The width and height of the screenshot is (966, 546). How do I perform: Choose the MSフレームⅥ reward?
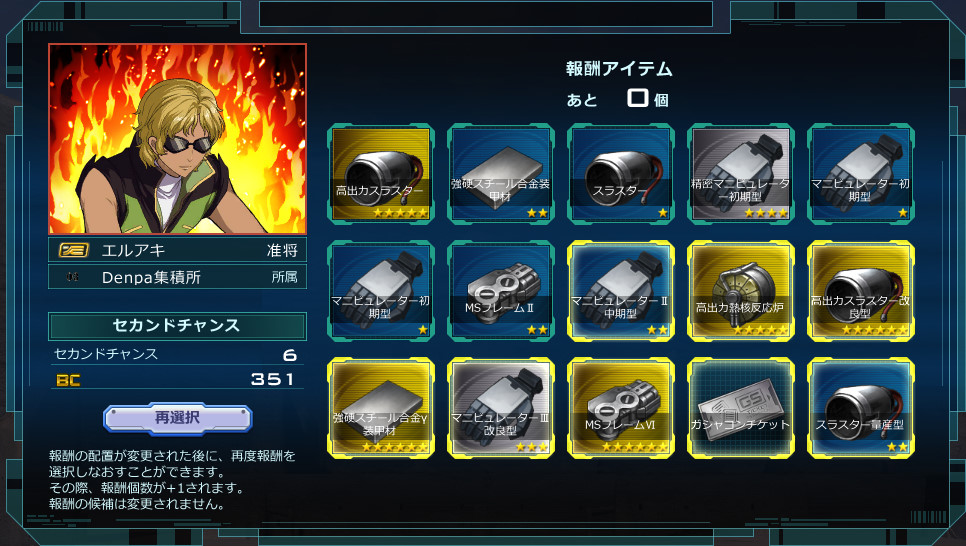pos(621,408)
